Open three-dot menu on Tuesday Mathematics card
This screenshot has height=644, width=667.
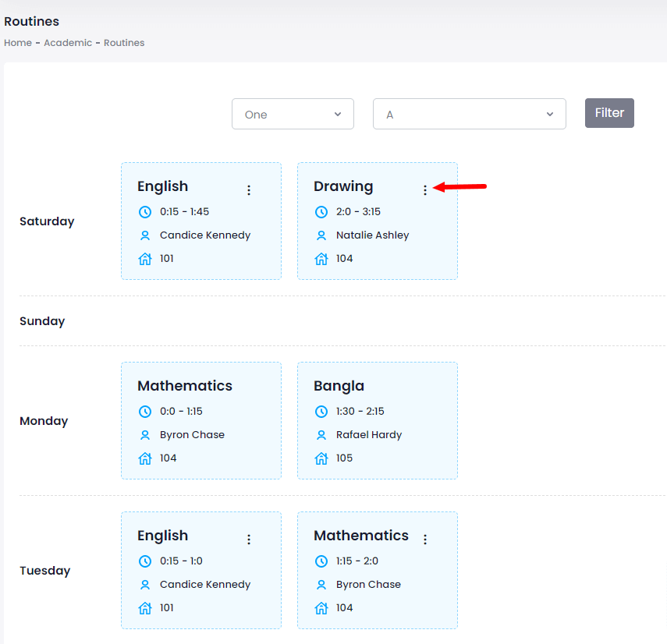[424, 540]
